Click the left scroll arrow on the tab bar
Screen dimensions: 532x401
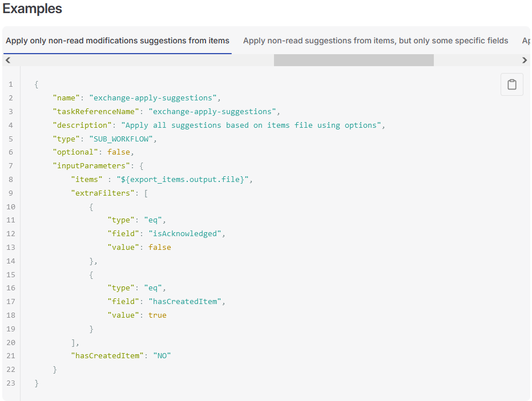click(7, 59)
